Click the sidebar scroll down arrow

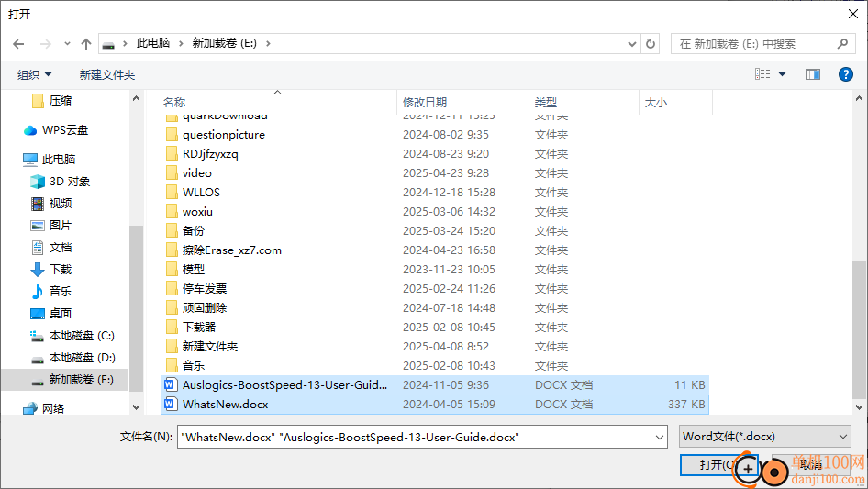[x=136, y=407]
